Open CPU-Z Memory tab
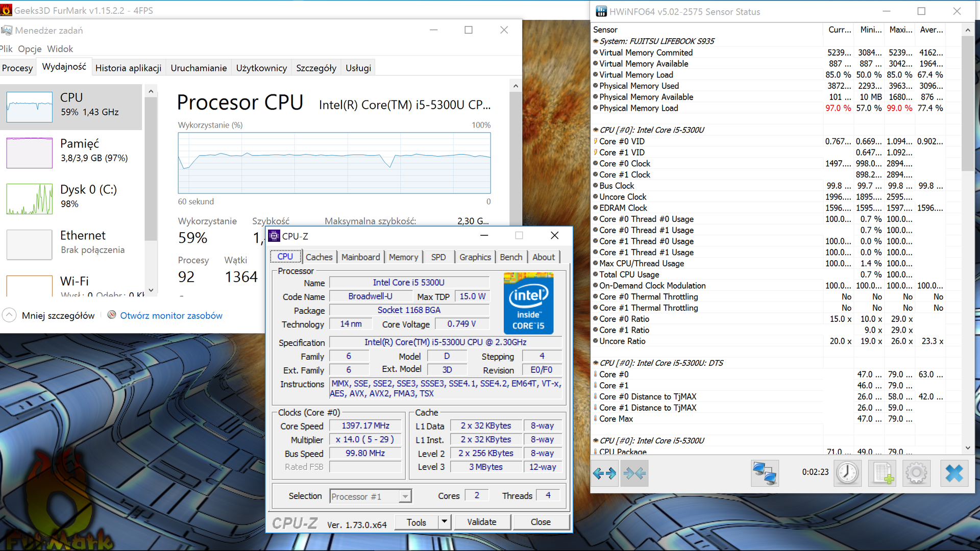 (403, 257)
